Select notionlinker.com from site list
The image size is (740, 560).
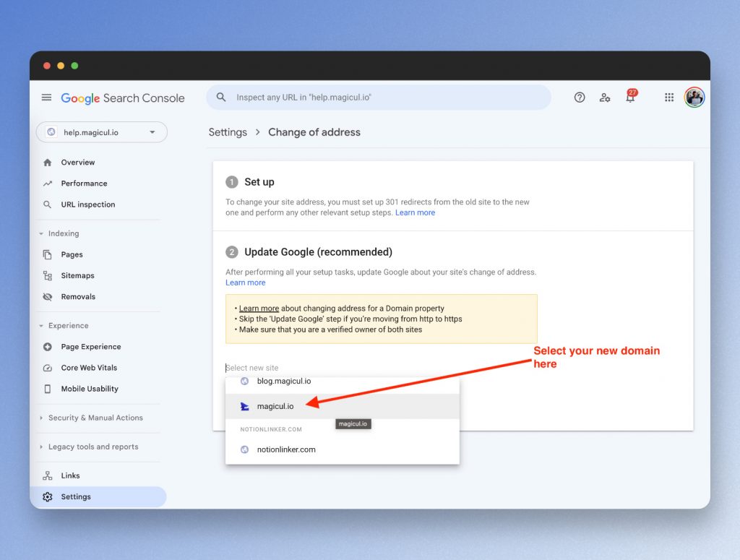pos(342,449)
